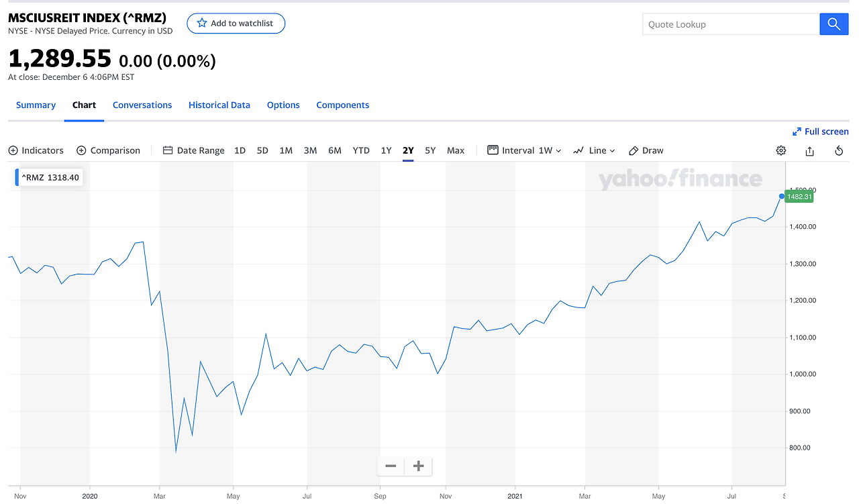Focus the Quote Lookup search field
Screen dimensions: 859x504
click(x=731, y=24)
